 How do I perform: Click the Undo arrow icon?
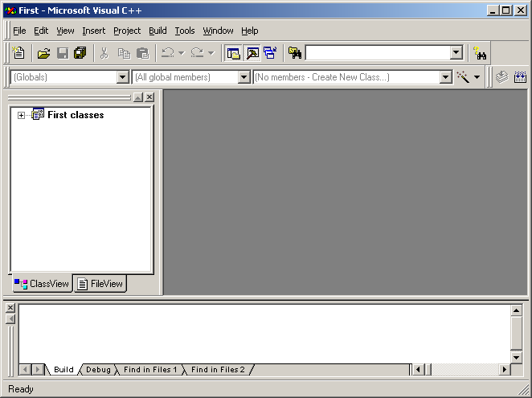point(168,53)
